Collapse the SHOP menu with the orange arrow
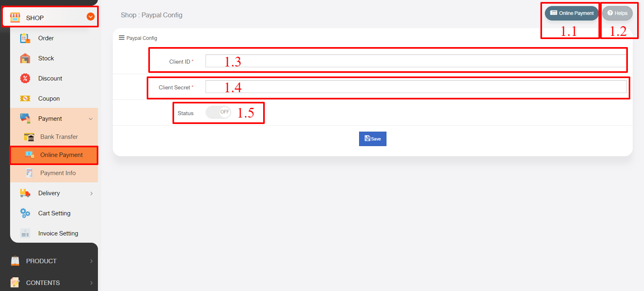The image size is (644, 291). click(x=91, y=17)
